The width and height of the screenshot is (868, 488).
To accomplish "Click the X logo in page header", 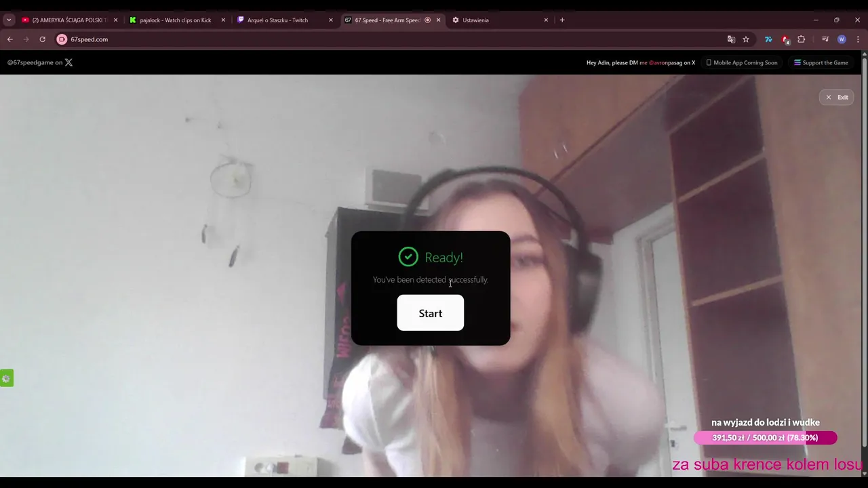I will coord(68,62).
